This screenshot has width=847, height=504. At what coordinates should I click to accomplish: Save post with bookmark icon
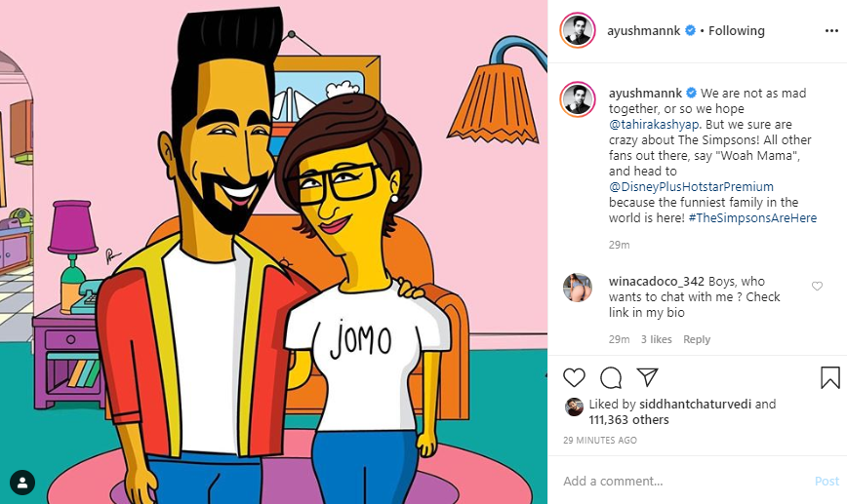tap(829, 377)
